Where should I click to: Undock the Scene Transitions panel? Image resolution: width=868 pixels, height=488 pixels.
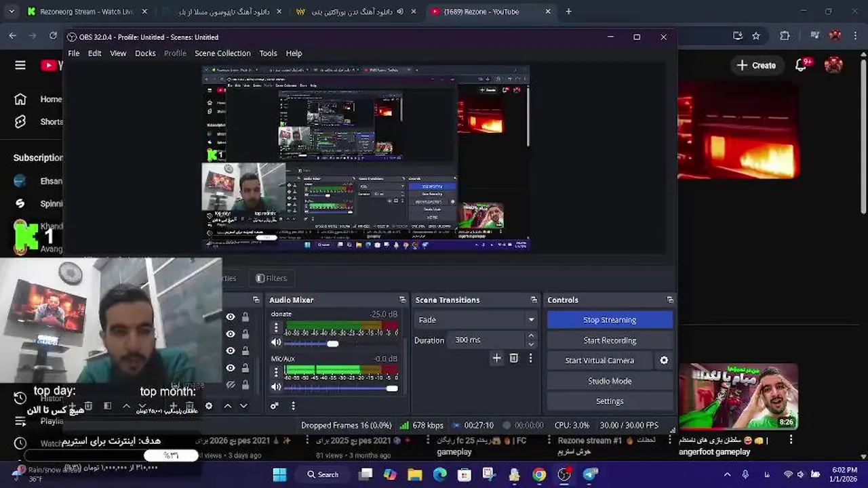534,300
